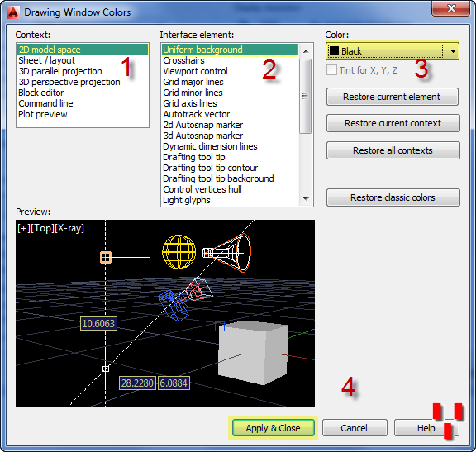Screen dimensions: 476x452
Task: Click Restore current element button
Action: pyautogui.click(x=393, y=97)
